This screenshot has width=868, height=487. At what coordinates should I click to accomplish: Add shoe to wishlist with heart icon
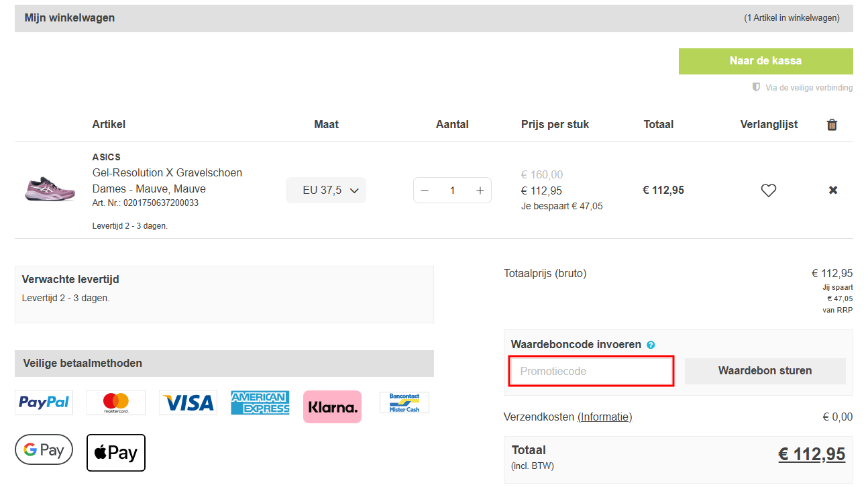tap(769, 191)
